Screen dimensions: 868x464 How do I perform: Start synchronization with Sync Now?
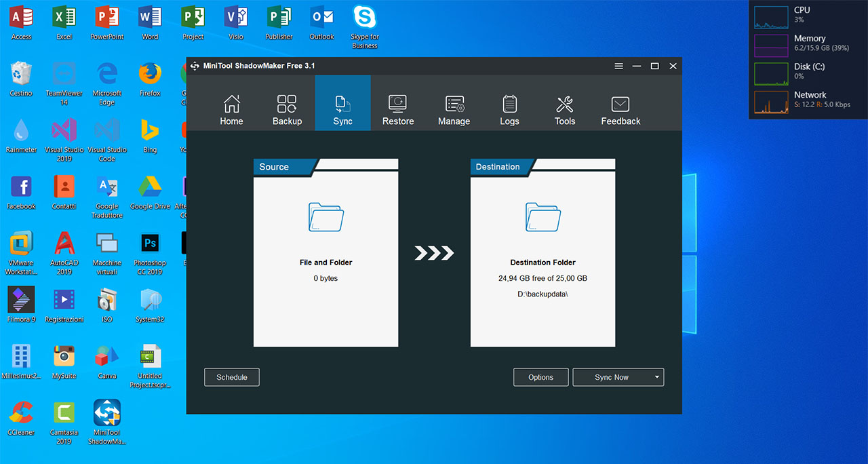(612, 377)
